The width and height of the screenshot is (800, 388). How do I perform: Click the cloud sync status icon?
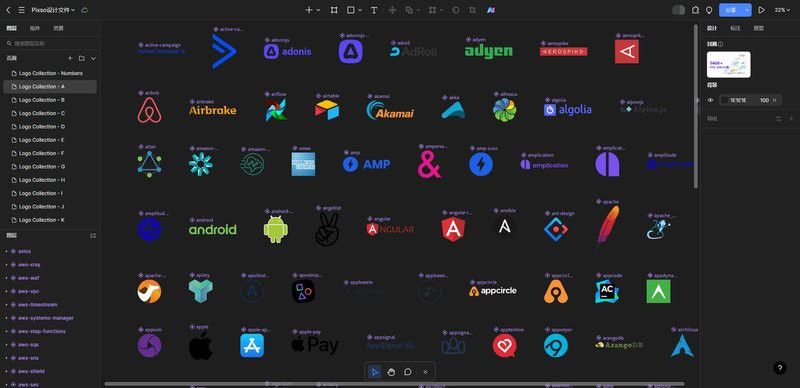(x=85, y=10)
